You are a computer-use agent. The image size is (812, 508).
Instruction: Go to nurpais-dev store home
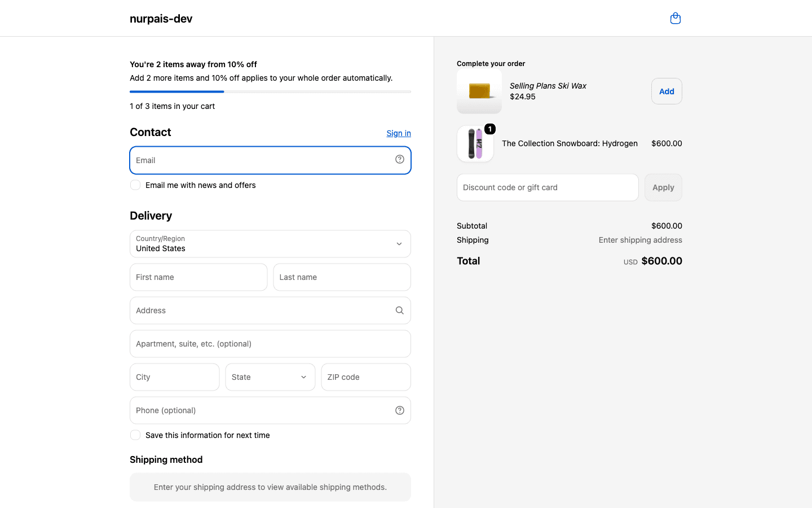pos(161,19)
